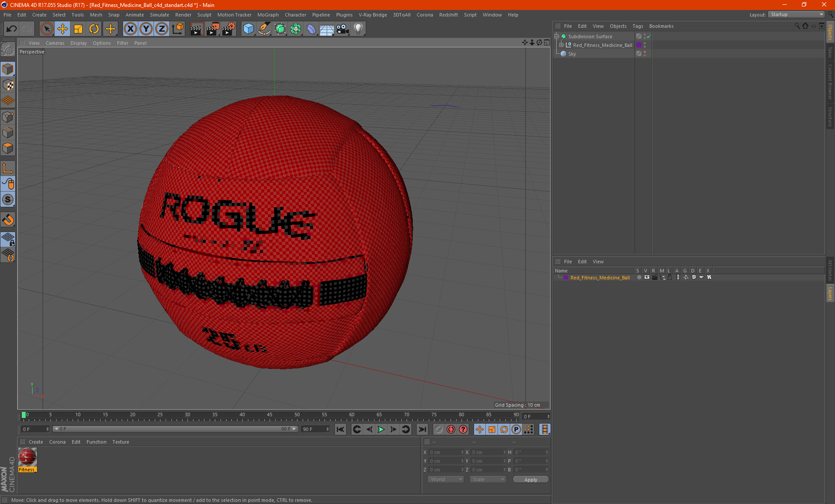Click the Apply button

(x=531, y=479)
